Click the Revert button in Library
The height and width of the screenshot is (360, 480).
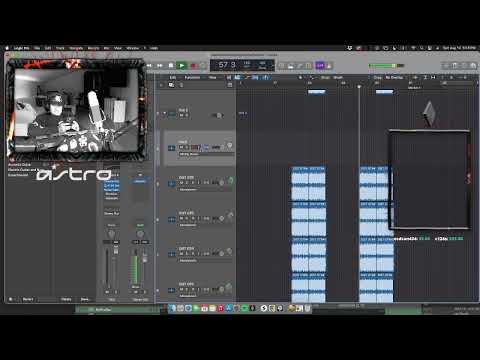[28, 299]
